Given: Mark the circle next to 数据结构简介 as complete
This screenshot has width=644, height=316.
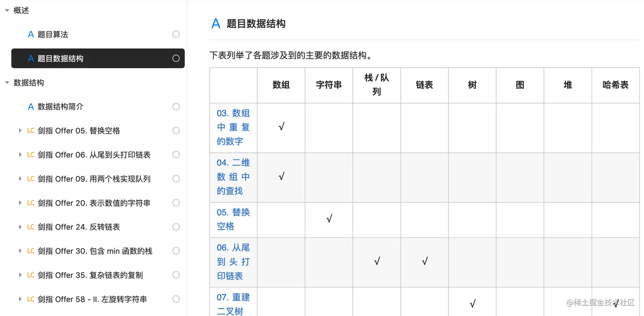Looking at the screenshot, I should click(x=176, y=106).
